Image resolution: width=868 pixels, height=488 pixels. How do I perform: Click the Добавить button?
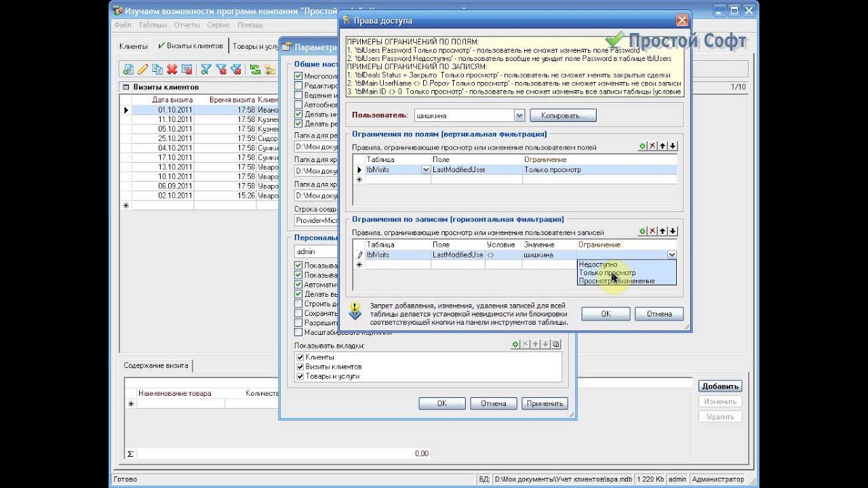click(x=720, y=386)
